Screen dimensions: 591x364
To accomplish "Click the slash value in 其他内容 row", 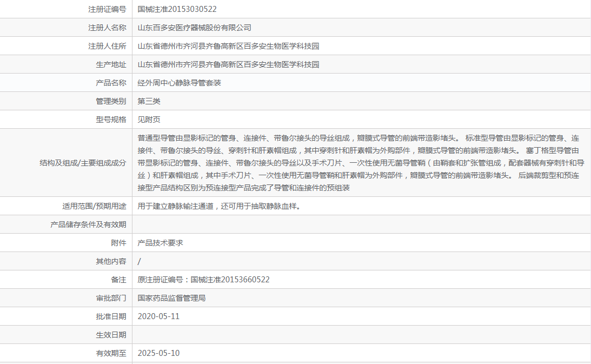I will (139, 261).
